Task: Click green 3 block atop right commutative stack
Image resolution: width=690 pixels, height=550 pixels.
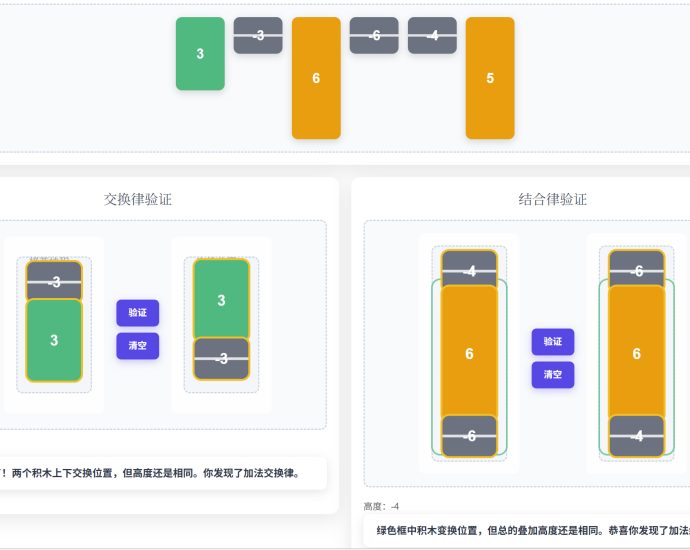Action: (x=221, y=299)
